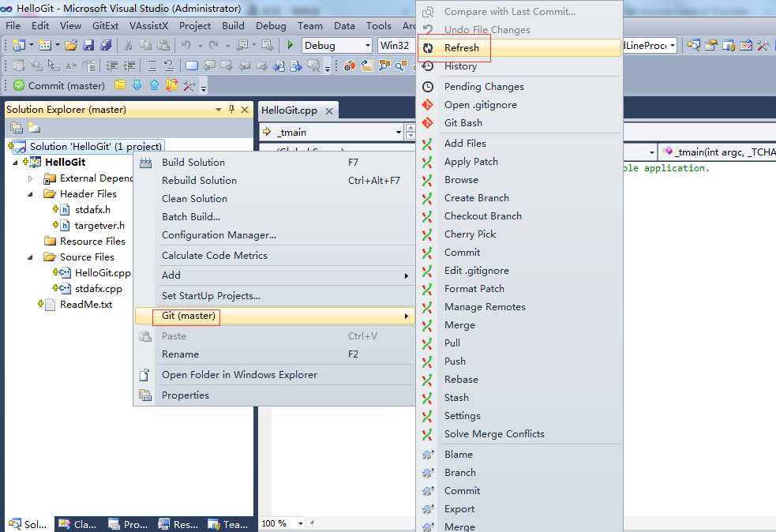Screen dimensions: 776x532
Task: Click the Save All icon
Action: [x=106, y=46]
